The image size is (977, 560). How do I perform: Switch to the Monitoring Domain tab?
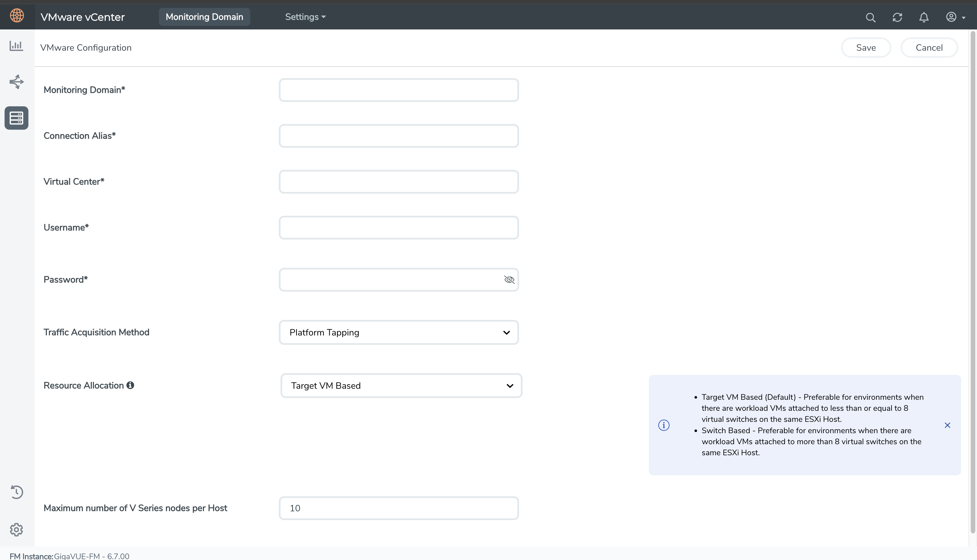coord(204,17)
